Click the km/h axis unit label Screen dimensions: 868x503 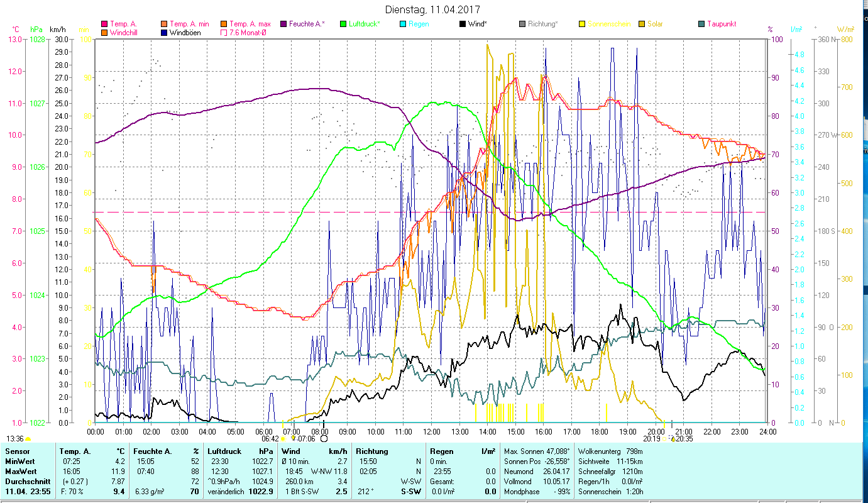pos(58,30)
